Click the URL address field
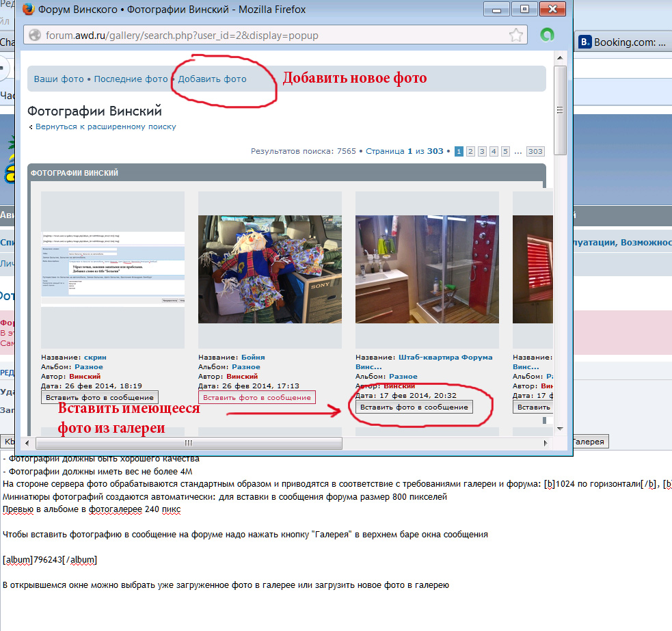Viewport: 672px width, 631px height. click(273, 36)
